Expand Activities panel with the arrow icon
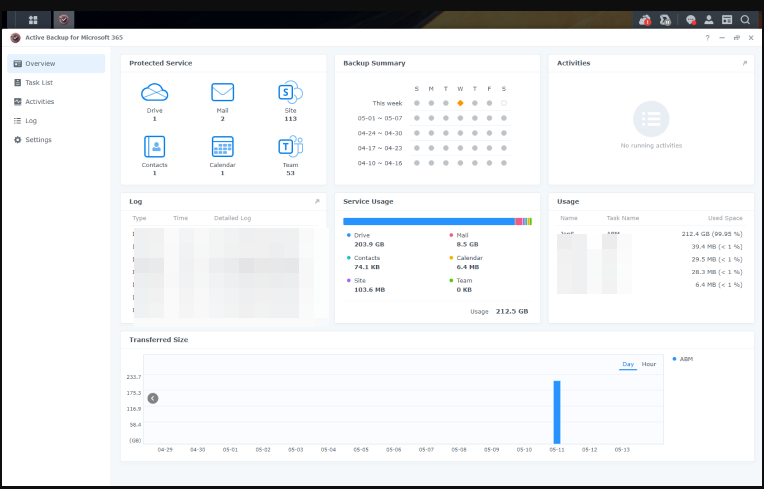 (745, 63)
